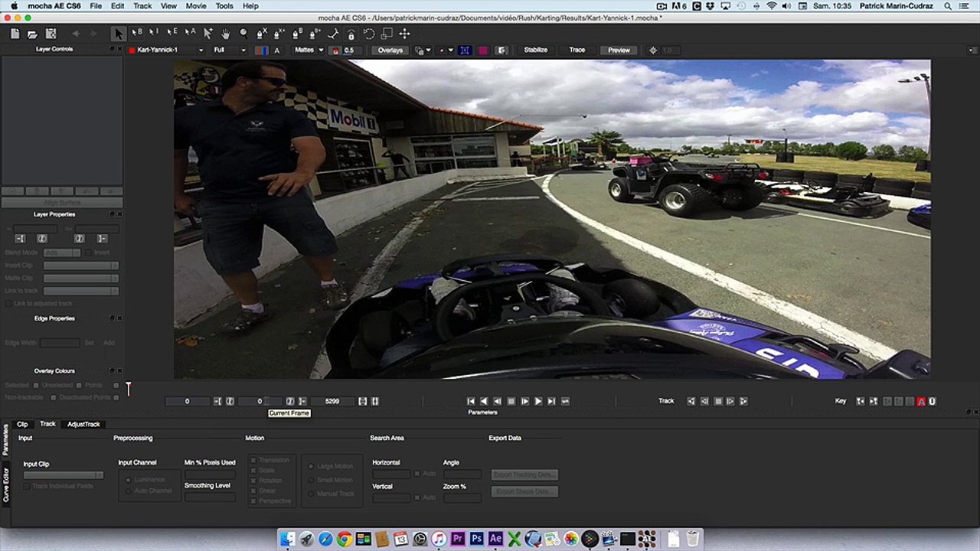Expand the Full proxy scale dropdown
The height and width of the screenshot is (551, 980).
229,51
